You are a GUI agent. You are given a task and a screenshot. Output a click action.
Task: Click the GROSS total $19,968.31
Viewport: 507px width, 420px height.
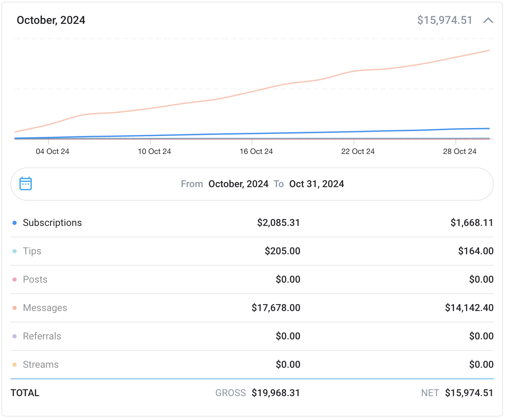click(x=276, y=393)
